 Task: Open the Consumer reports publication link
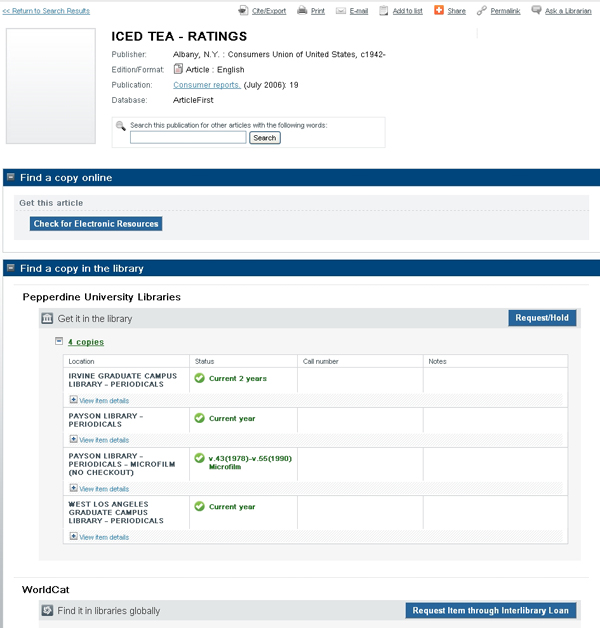[x=206, y=85]
